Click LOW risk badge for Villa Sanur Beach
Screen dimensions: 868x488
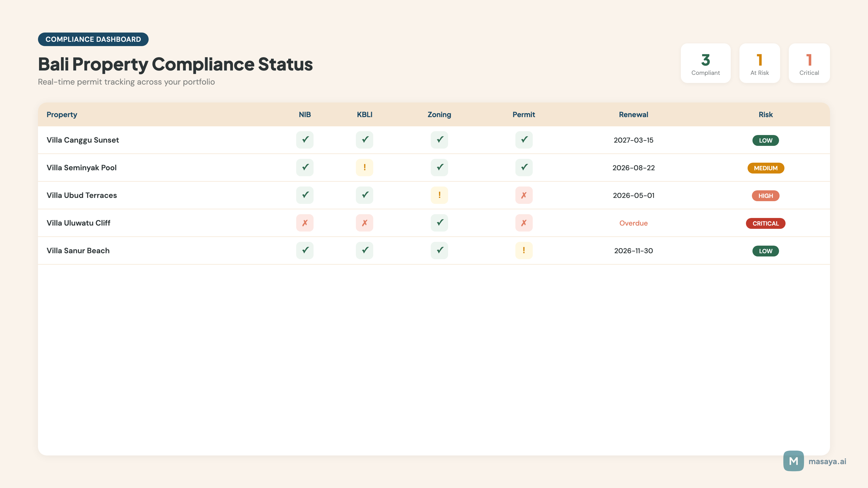(765, 251)
